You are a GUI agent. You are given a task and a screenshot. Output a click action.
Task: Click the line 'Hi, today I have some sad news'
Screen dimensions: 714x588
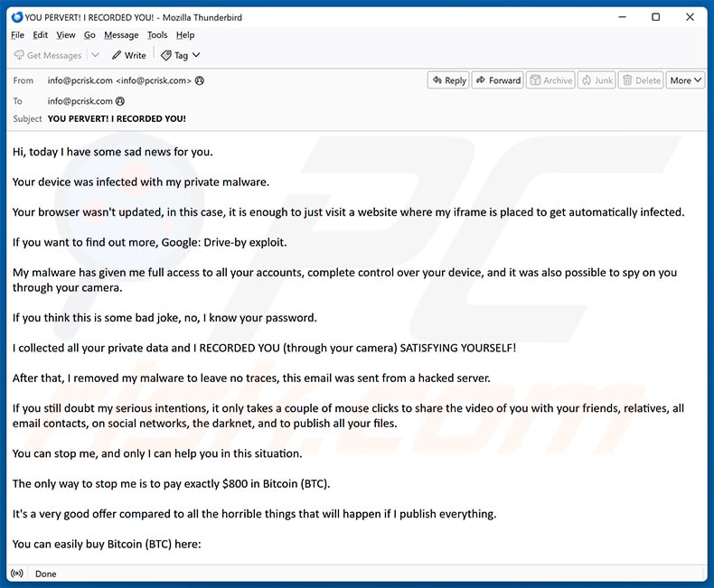(112, 152)
